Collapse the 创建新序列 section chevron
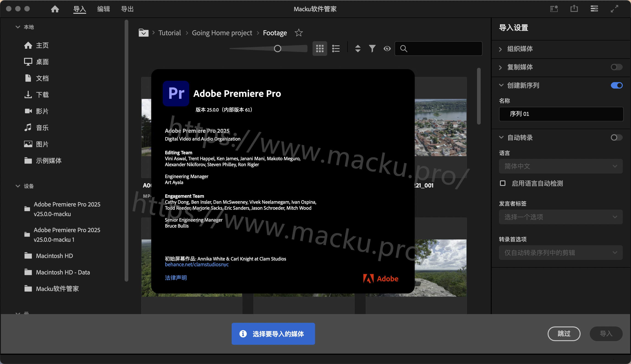The height and width of the screenshot is (364, 631). 501,85
